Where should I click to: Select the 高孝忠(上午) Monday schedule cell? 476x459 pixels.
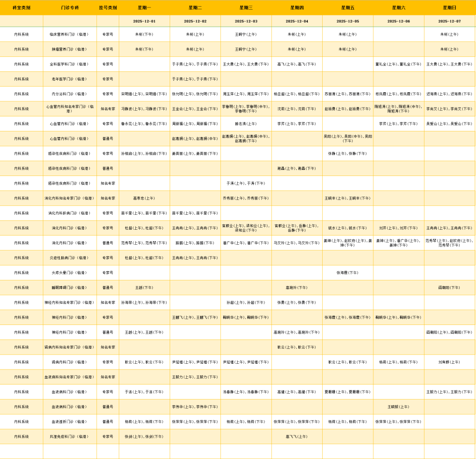(x=144, y=198)
